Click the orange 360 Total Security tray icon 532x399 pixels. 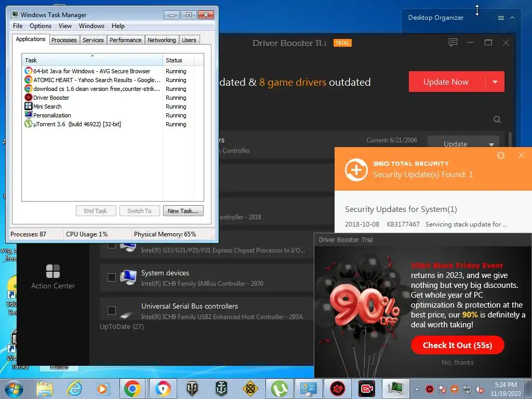tap(455, 389)
